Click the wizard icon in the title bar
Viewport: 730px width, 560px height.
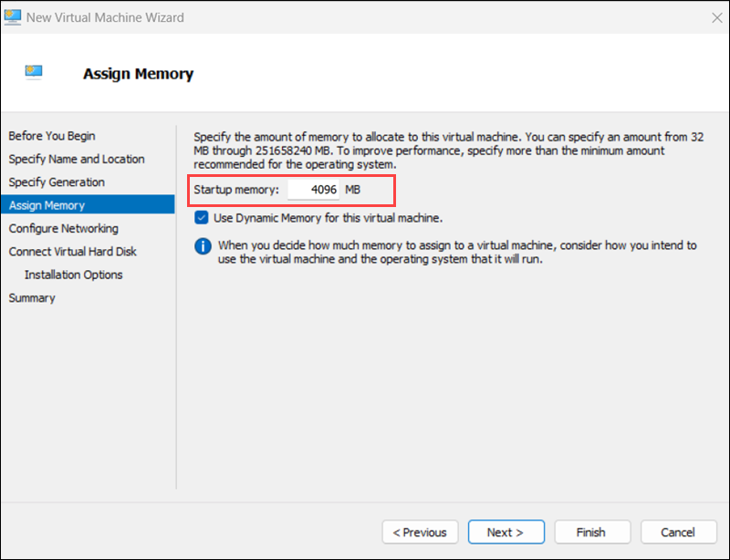coord(13,17)
